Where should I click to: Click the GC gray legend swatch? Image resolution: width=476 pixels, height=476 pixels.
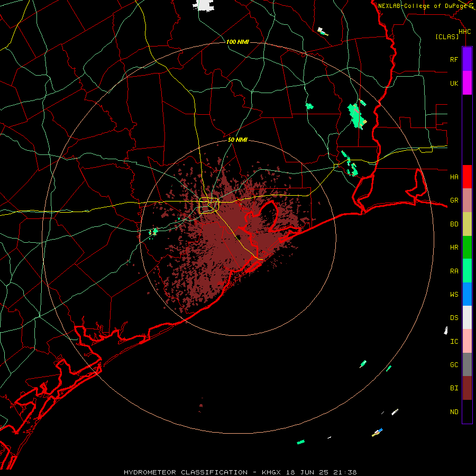[x=467, y=364]
